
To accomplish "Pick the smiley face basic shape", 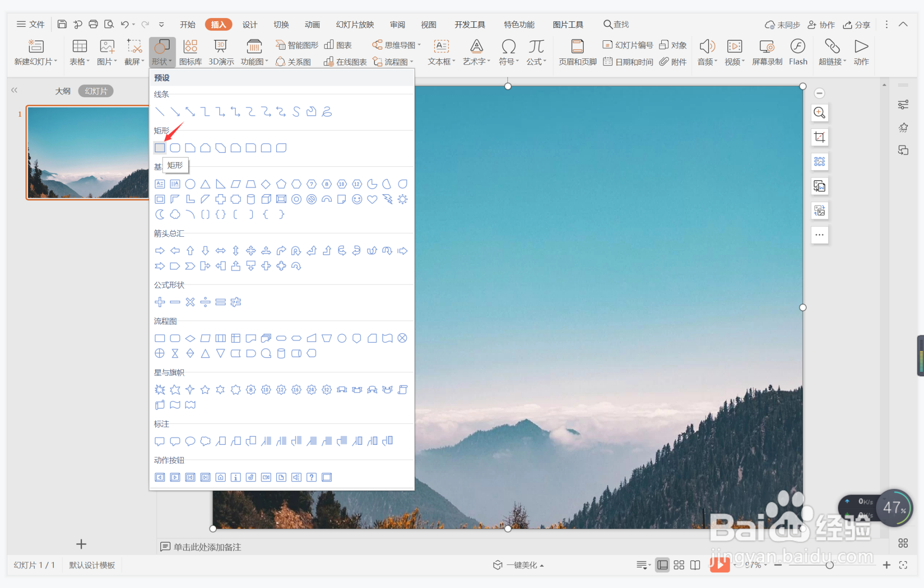I will pos(357,199).
